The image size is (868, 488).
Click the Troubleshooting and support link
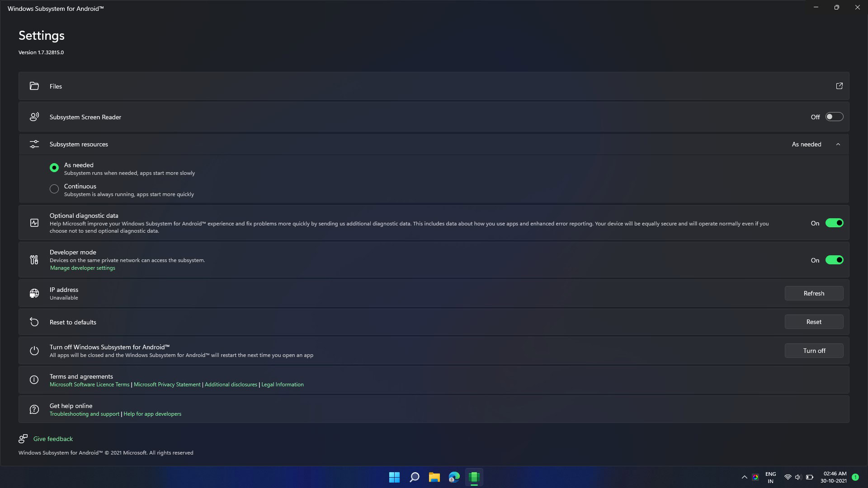pos(85,413)
